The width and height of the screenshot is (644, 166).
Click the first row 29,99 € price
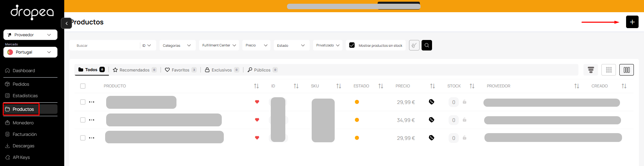[x=406, y=102]
